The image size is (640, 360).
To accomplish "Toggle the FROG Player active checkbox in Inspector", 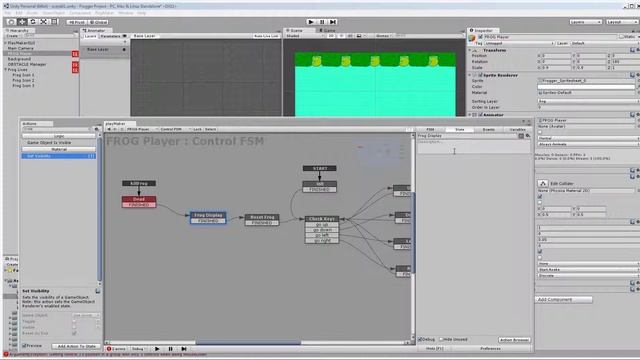I will point(480,37).
